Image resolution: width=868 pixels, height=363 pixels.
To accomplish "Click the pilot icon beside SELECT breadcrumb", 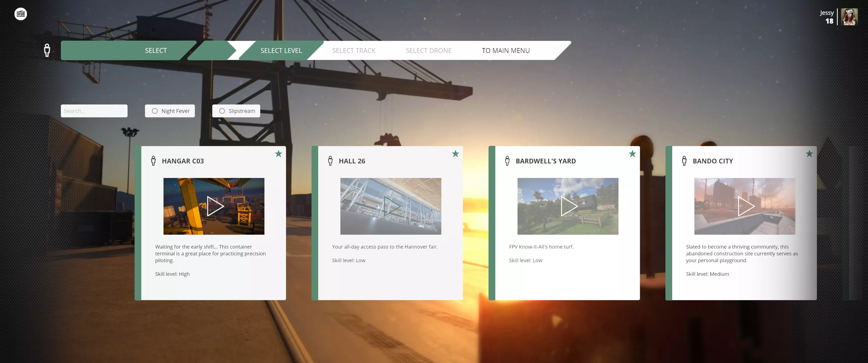I will (x=47, y=50).
